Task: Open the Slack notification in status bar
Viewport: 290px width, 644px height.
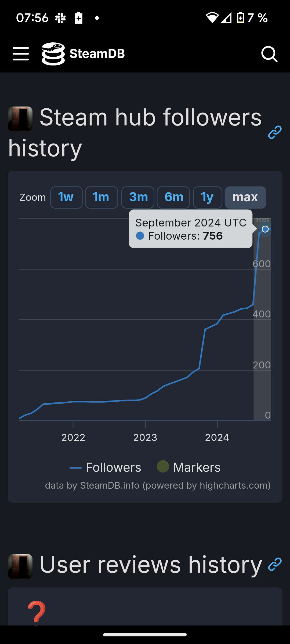Action: click(60, 18)
